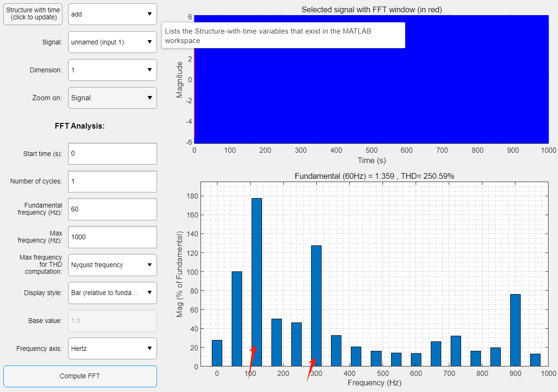Click the Start time (s) input field
Image resolution: width=558 pixels, height=392 pixels.
[112, 154]
